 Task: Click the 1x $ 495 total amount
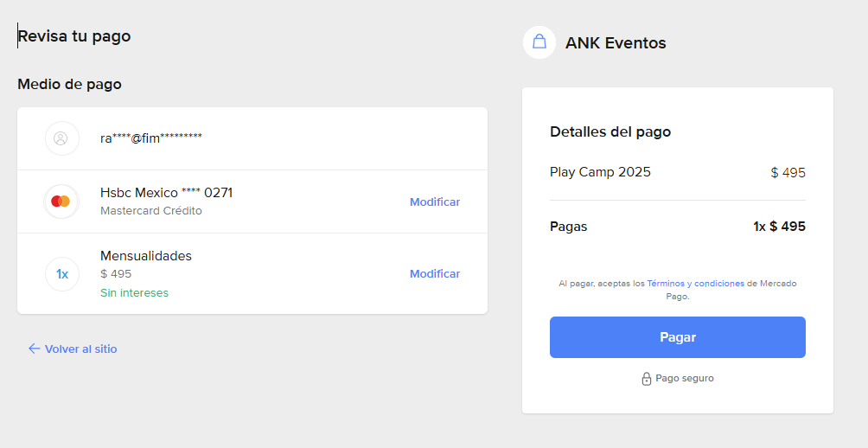780,227
